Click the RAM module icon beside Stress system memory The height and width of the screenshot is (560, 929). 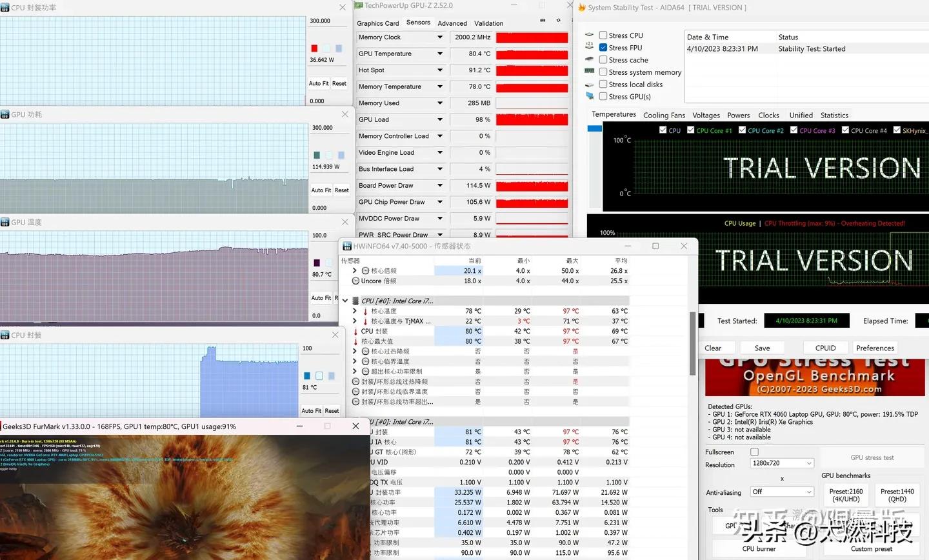pyautogui.click(x=588, y=72)
